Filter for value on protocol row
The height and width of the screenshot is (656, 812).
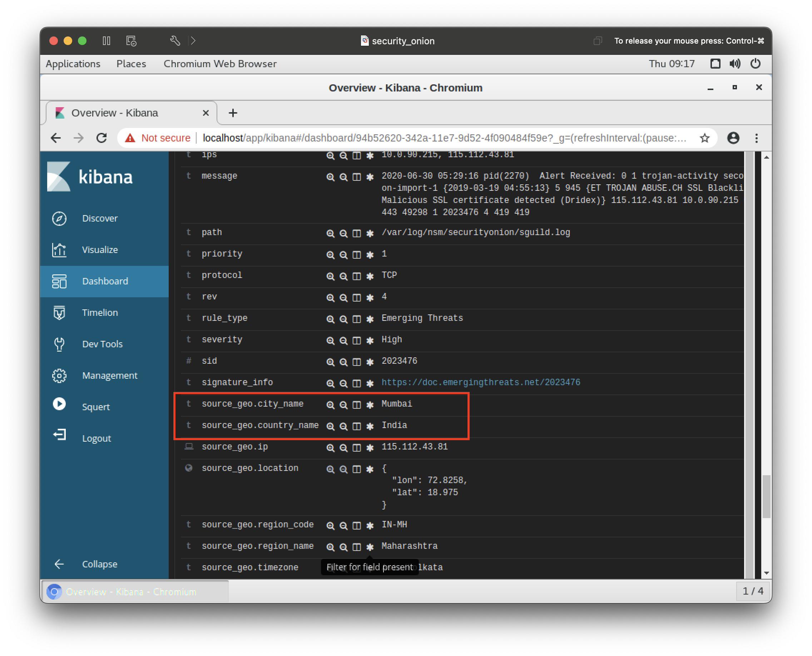[x=330, y=277]
